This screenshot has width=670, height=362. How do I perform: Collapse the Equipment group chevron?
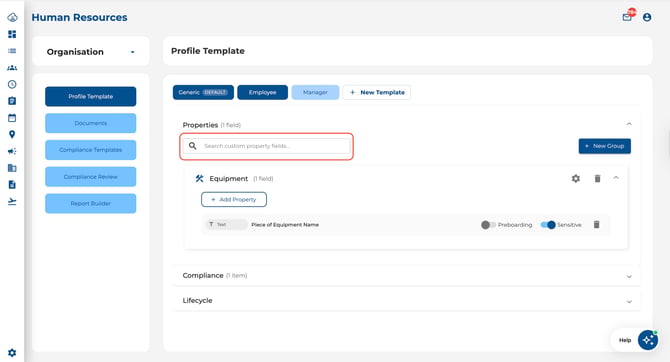point(616,177)
